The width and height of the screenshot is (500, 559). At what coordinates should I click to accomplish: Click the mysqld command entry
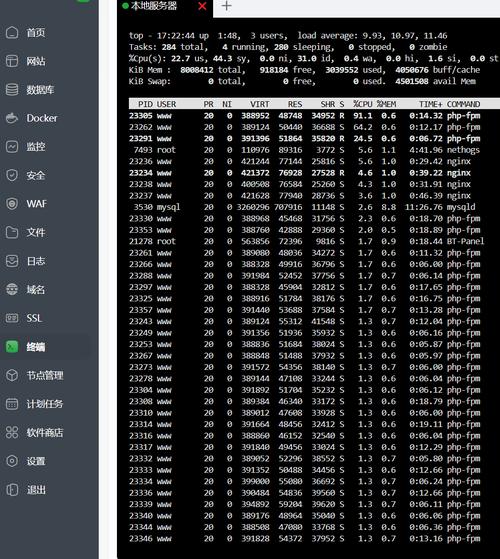pos(461,207)
